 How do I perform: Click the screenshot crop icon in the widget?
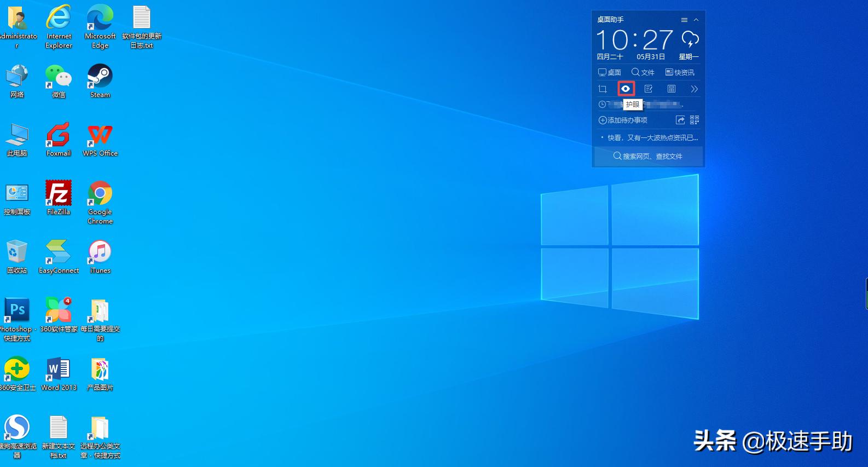(x=603, y=89)
